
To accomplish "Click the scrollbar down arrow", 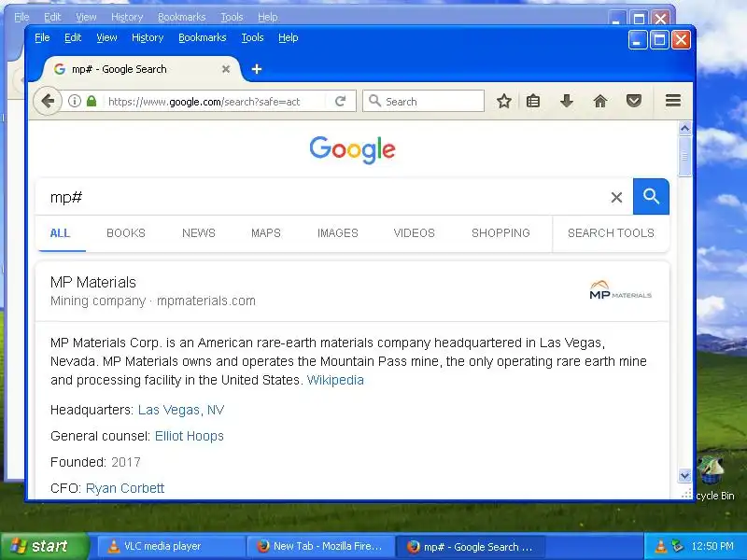I will point(684,475).
